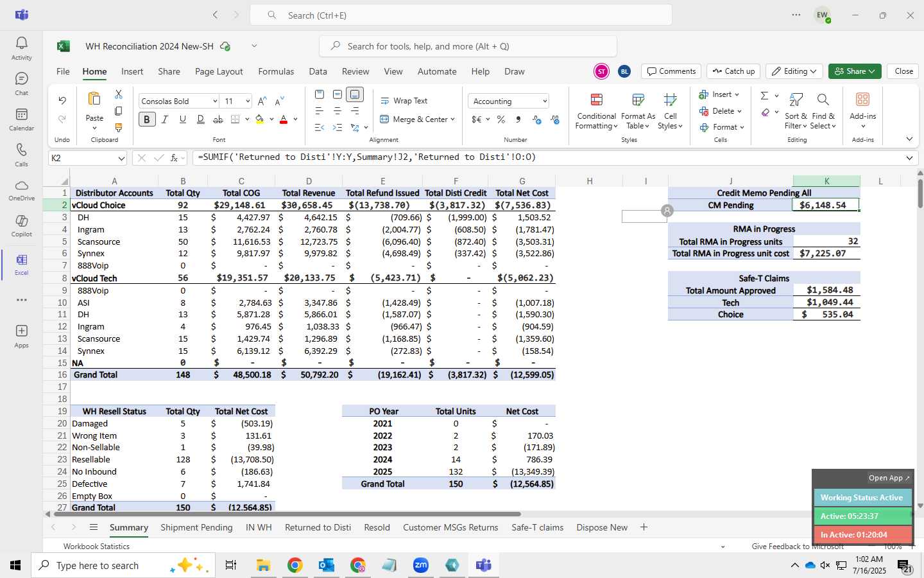Click the Insert Function fx icon
The image size is (924, 578).
(x=174, y=158)
